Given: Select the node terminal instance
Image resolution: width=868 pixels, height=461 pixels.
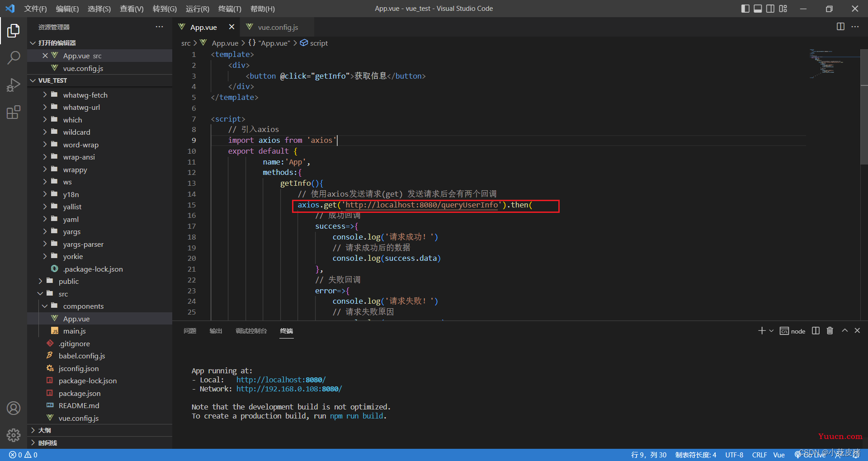Looking at the screenshot, I should [793, 331].
